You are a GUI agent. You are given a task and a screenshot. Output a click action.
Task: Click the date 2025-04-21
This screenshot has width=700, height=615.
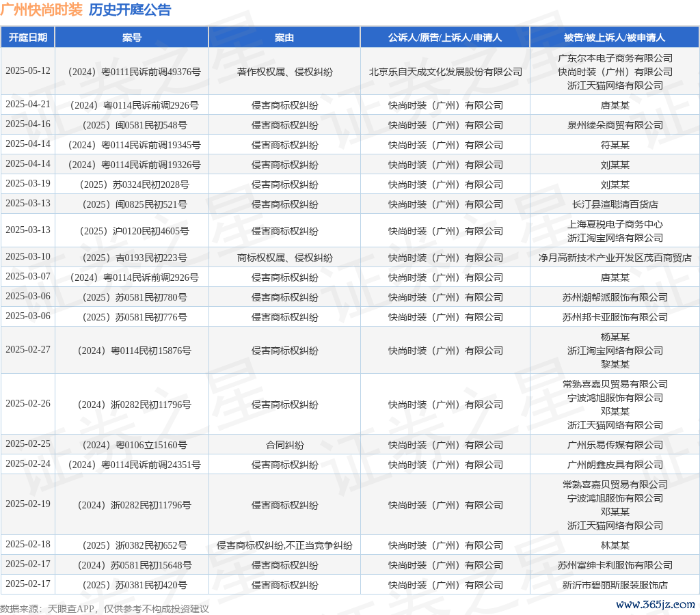click(27, 105)
